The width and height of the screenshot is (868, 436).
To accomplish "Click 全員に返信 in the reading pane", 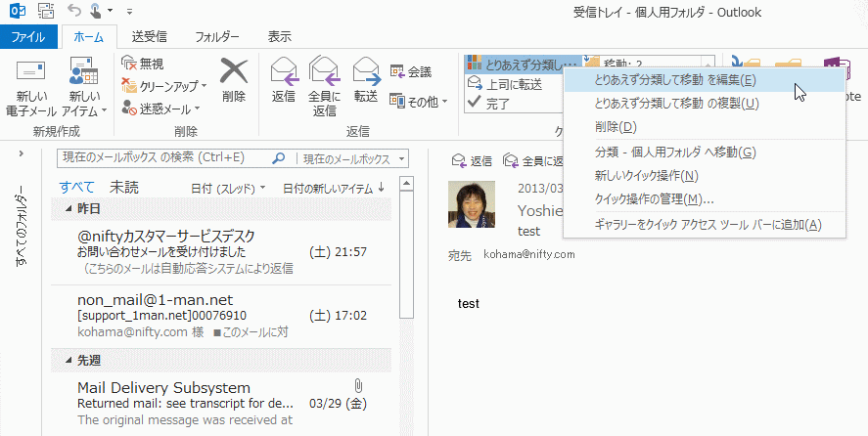I will coord(532,161).
